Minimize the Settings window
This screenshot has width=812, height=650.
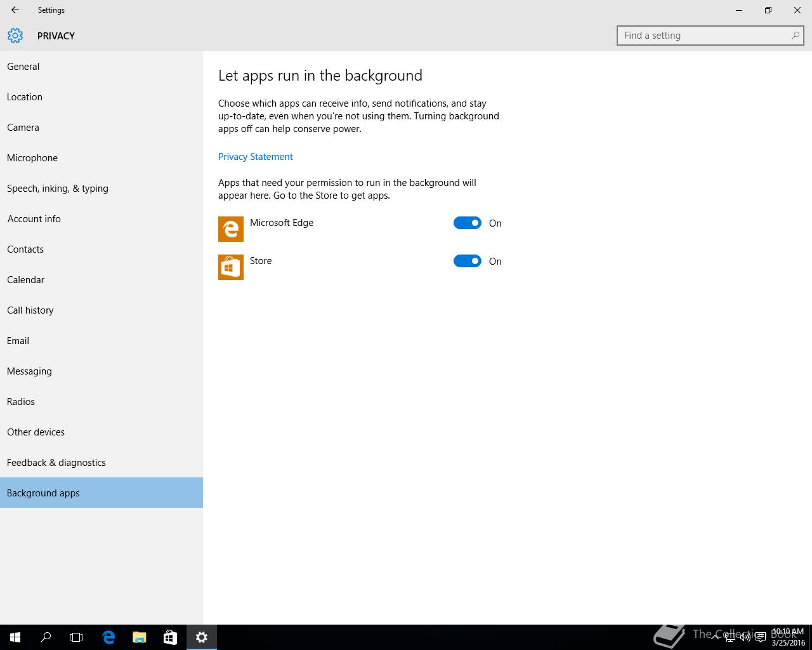click(x=739, y=10)
